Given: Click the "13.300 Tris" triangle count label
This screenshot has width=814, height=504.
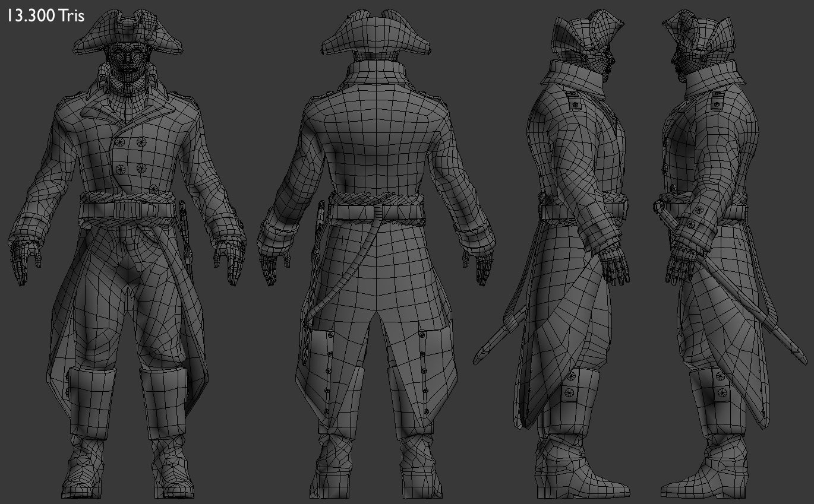Looking at the screenshot, I should (46, 16).
